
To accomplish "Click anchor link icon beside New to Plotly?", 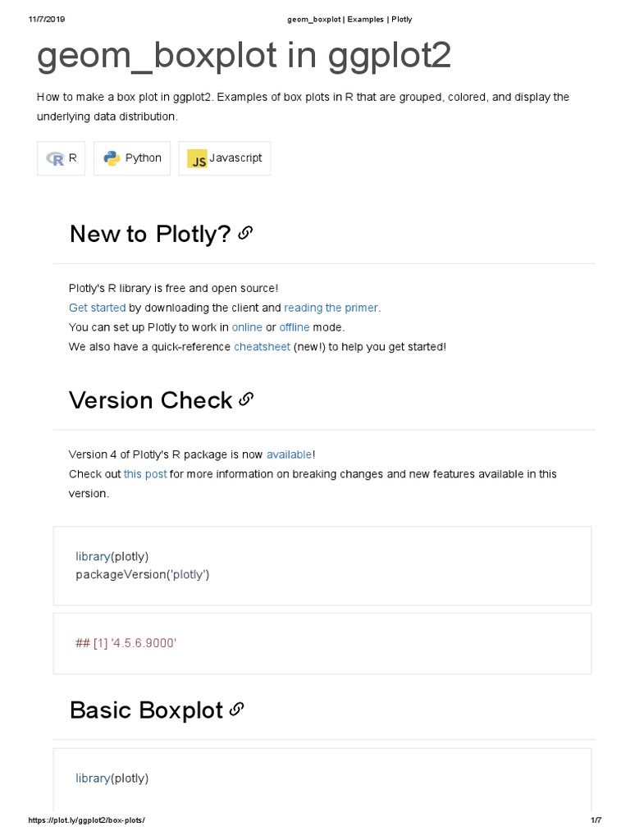I will tap(244, 234).
